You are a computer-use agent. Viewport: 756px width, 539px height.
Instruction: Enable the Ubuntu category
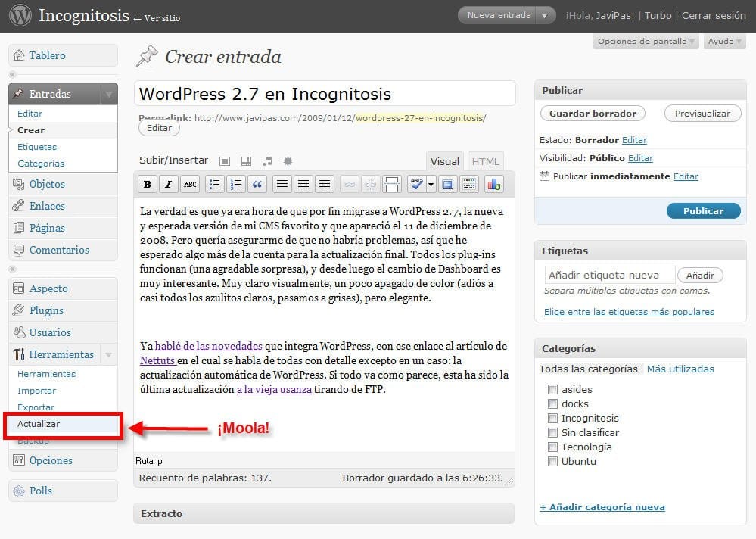point(553,461)
